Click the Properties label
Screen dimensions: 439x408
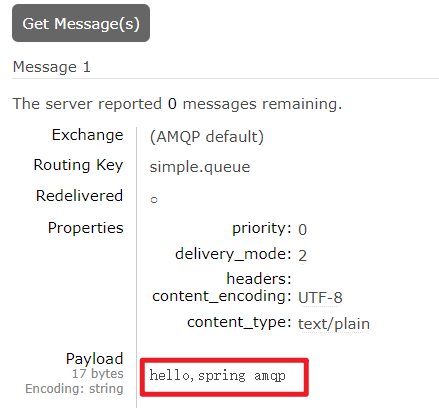pos(86,228)
